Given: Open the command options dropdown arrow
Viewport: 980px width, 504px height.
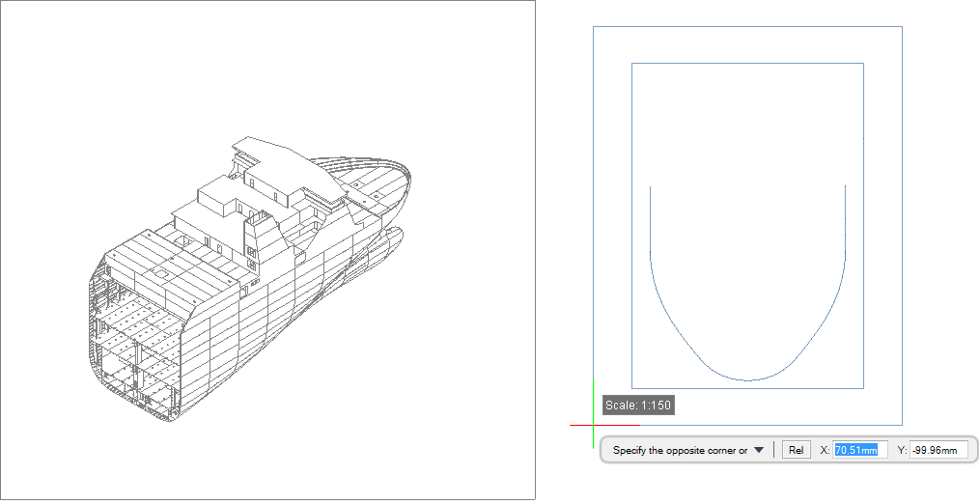Looking at the screenshot, I should pos(759,450).
